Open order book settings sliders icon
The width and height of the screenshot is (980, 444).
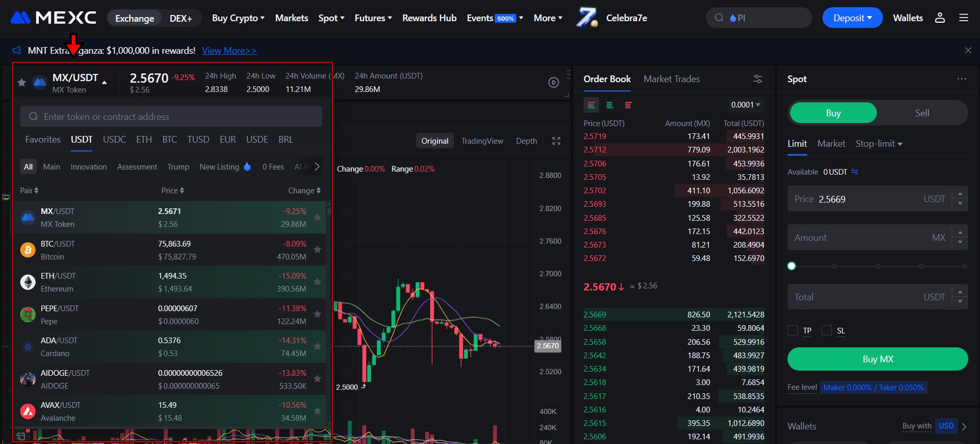(757, 79)
